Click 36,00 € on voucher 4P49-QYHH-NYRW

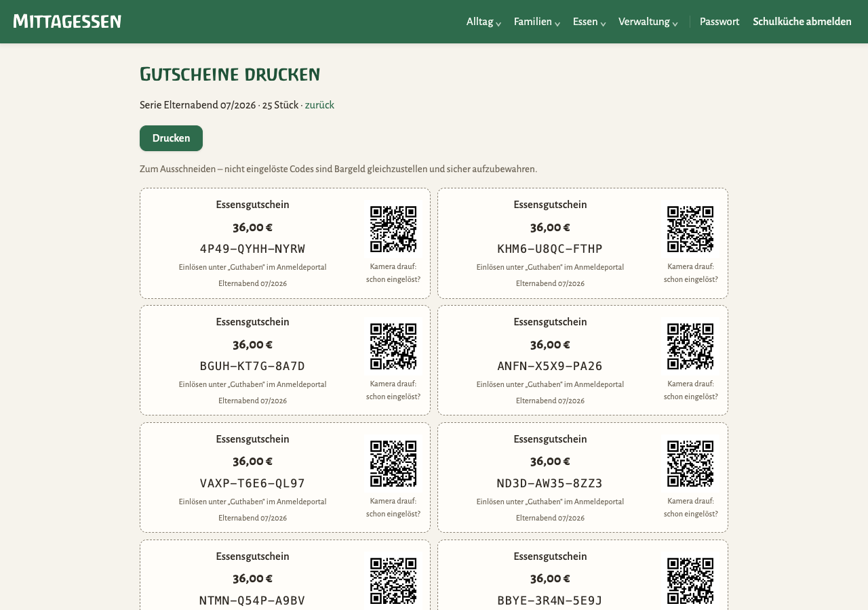(252, 228)
